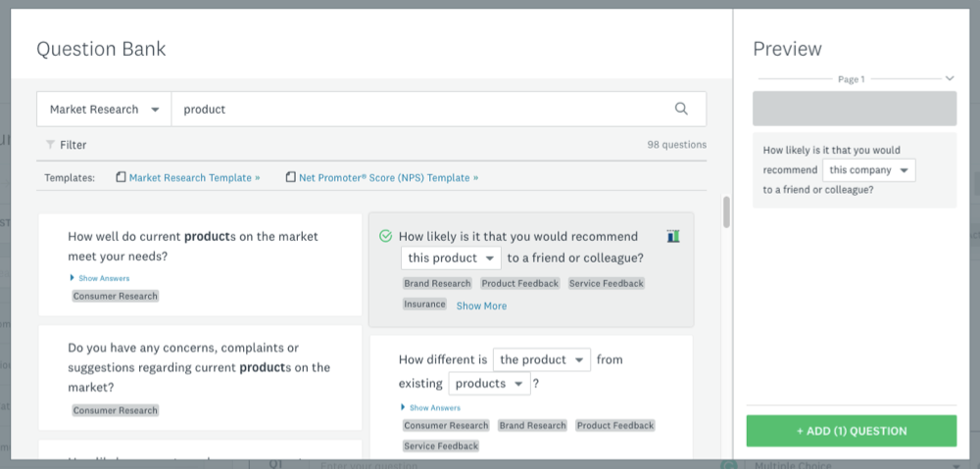Click the search magnifier icon
980x469 pixels.
pos(681,109)
